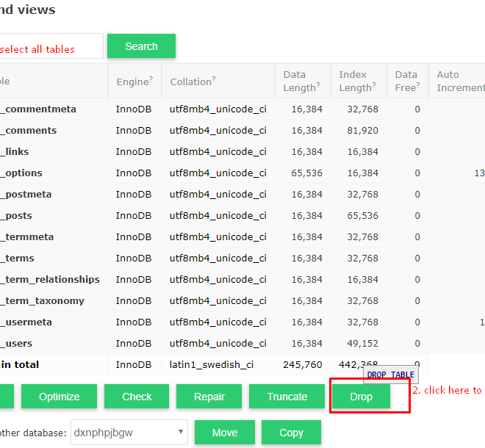Open the _posts table link
Image resolution: width=485 pixels, height=448 pixels.
click(x=16, y=215)
